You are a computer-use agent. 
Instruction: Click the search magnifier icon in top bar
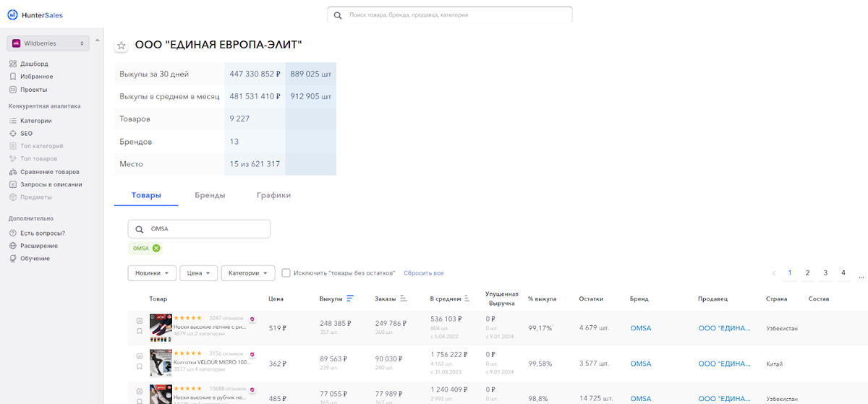coord(338,14)
